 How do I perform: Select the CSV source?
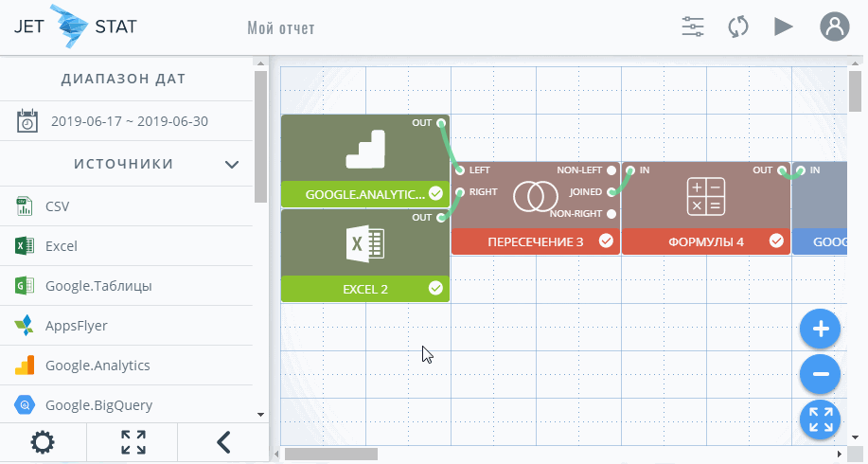[57, 206]
